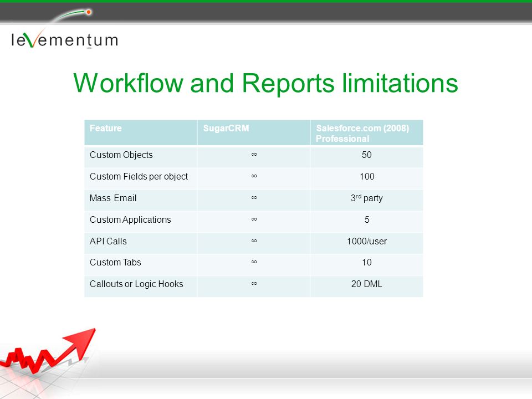Click the Salesforce value '50'
Screen dimensions: 532x399
click(367, 155)
